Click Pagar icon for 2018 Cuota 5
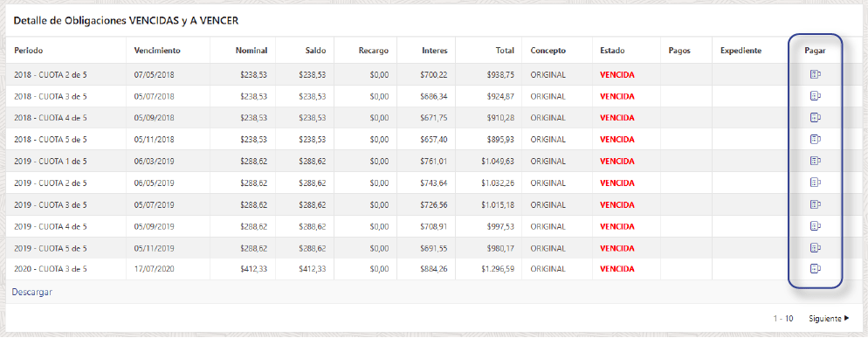868x338 pixels. (x=815, y=139)
